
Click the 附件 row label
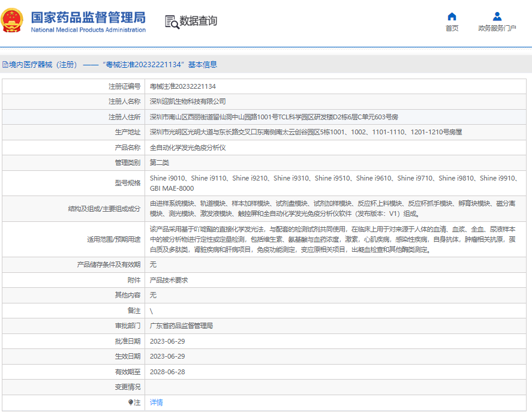pyautogui.click(x=134, y=280)
